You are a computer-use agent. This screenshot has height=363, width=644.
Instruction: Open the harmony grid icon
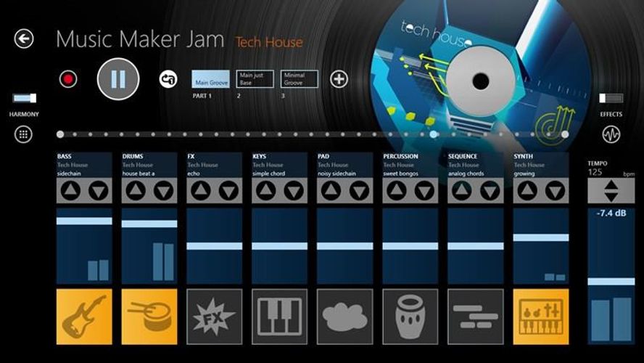pos(23,134)
